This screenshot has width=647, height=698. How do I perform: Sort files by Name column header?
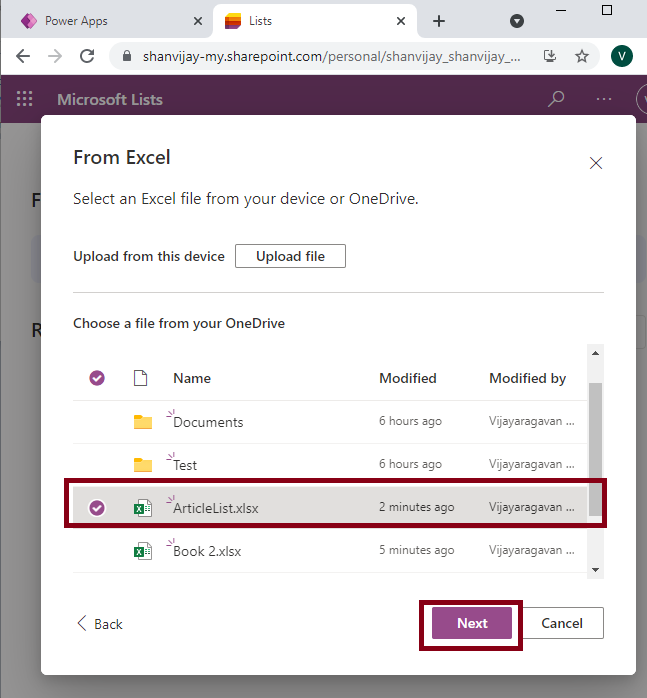(192, 378)
